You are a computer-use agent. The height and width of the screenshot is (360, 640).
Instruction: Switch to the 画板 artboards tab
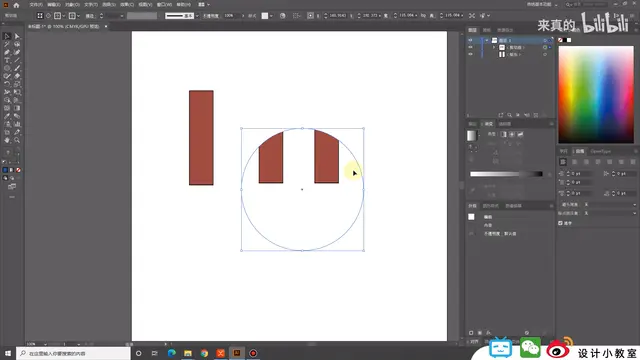pos(487,30)
